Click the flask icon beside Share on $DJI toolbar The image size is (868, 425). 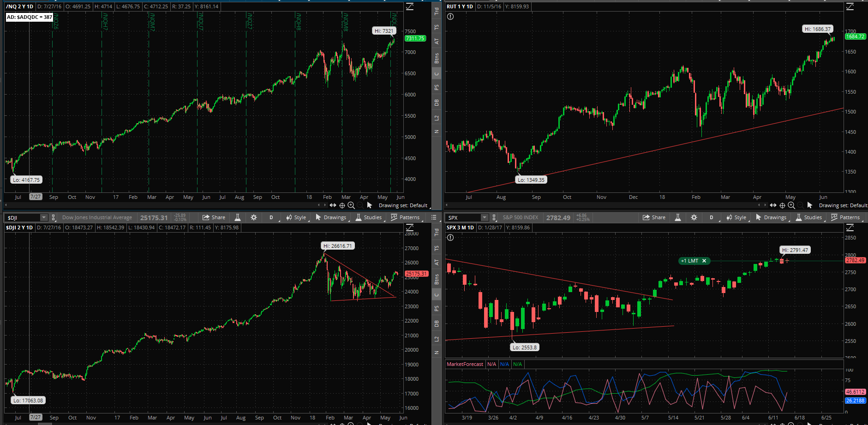pyautogui.click(x=238, y=217)
